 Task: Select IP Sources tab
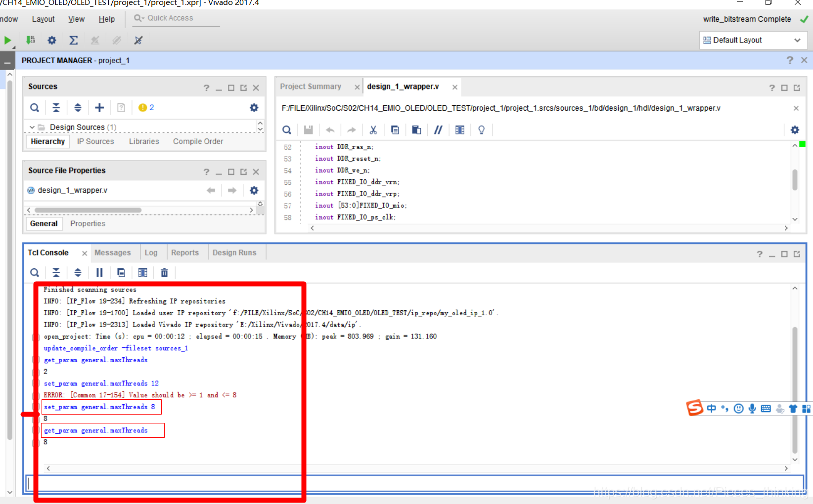pyautogui.click(x=95, y=141)
